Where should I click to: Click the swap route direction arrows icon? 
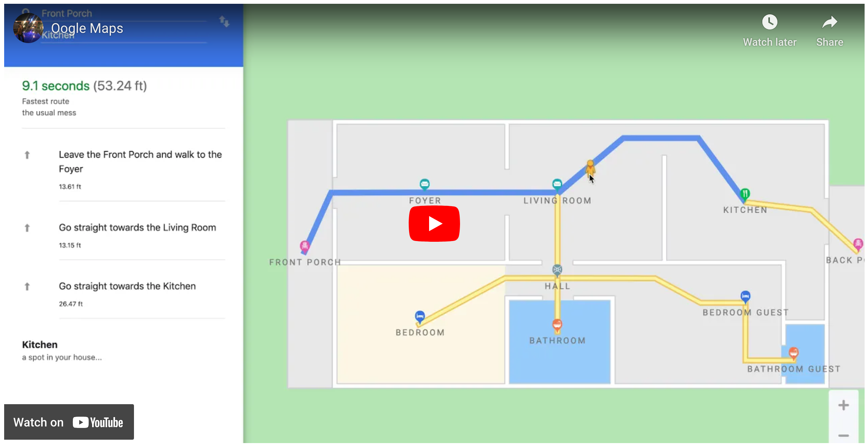225,22
